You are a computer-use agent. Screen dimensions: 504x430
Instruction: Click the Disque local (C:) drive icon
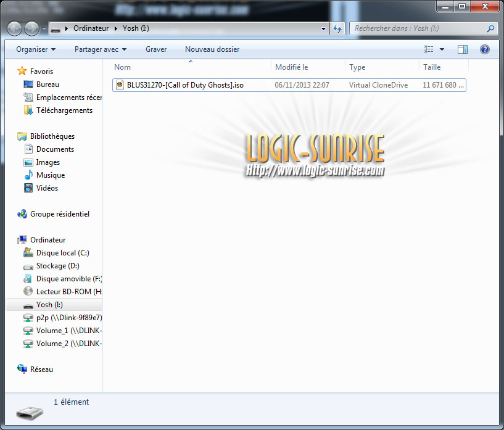click(28, 252)
